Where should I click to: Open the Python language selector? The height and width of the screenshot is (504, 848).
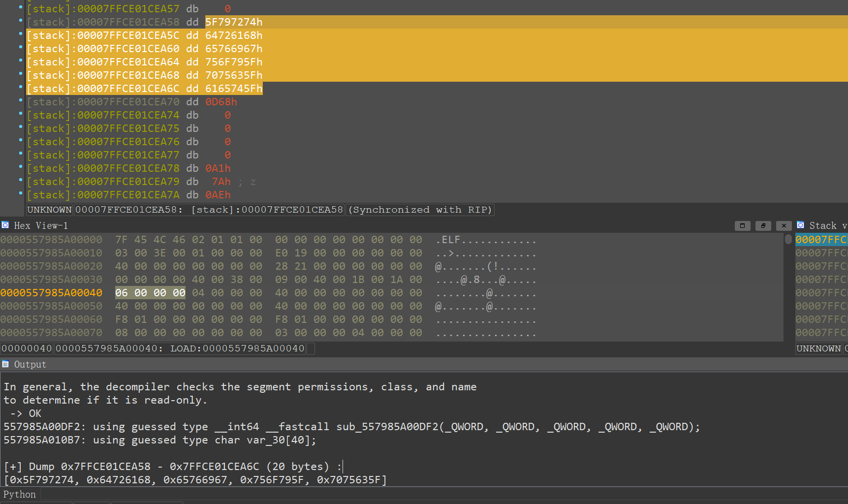tap(20, 495)
